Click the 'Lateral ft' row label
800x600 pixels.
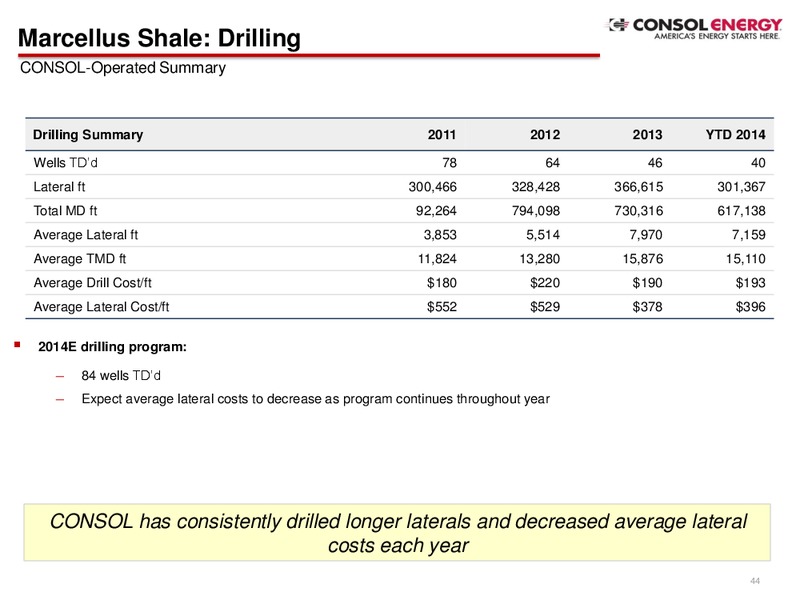59,187
